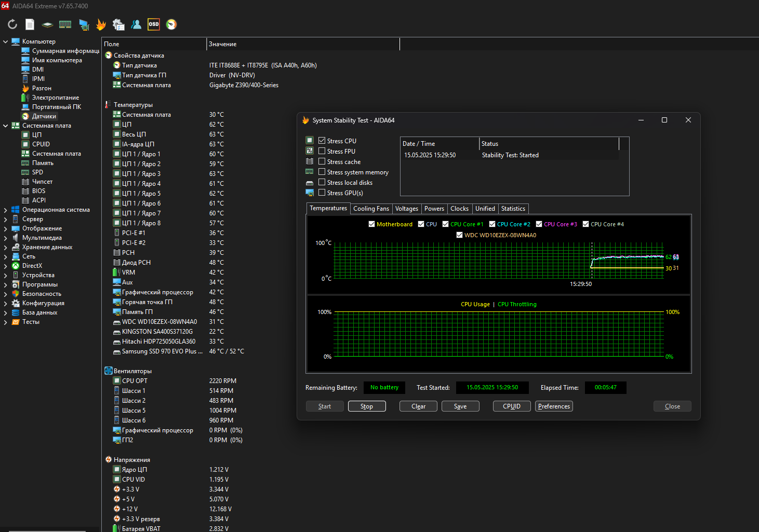Expand the Хранение данных tree node

[5, 247]
